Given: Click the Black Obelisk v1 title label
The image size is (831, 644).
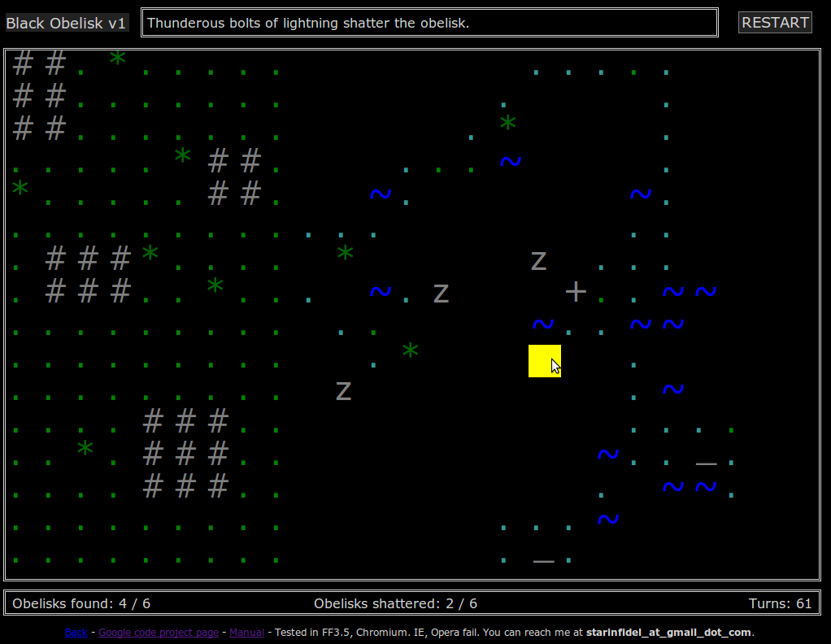Looking at the screenshot, I should click(x=66, y=23).
